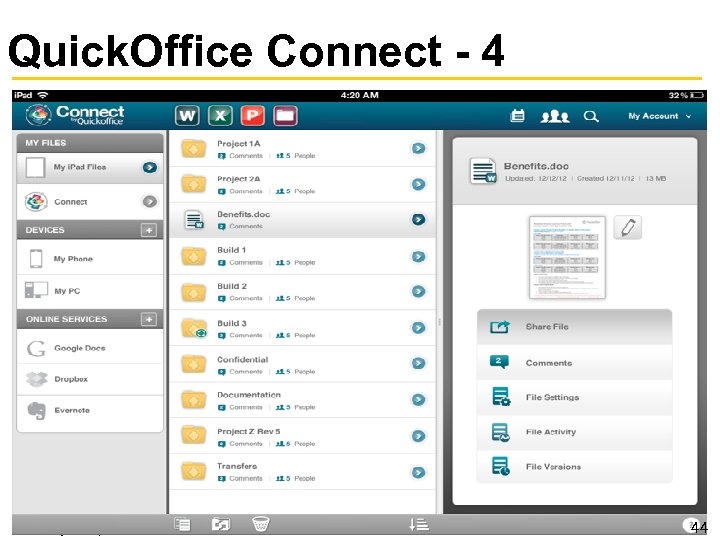Open Google Docs service
720x540 pixels.
[x=90, y=348]
